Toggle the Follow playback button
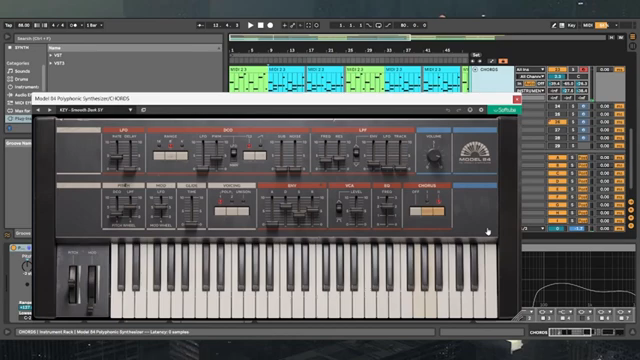The width and height of the screenshot is (640, 360). tap(200, 25)
